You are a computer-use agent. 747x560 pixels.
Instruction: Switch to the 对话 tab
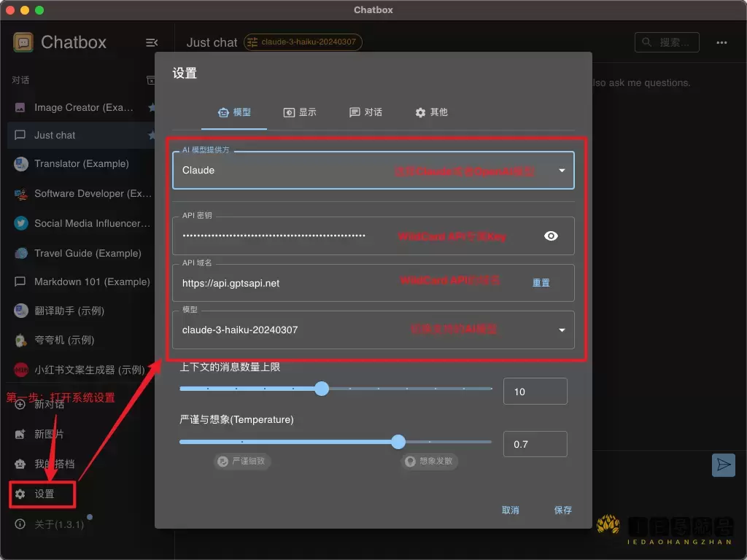(365, 113)
